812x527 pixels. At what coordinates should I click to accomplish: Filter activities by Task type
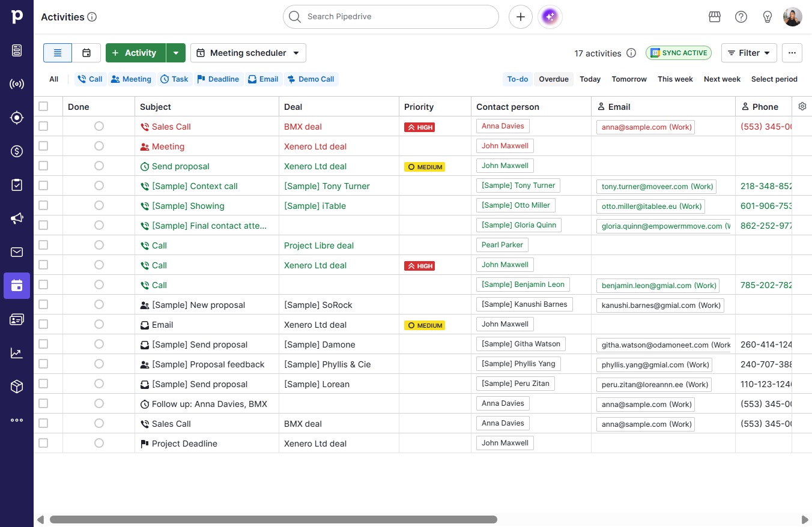(x=174, y=79)
